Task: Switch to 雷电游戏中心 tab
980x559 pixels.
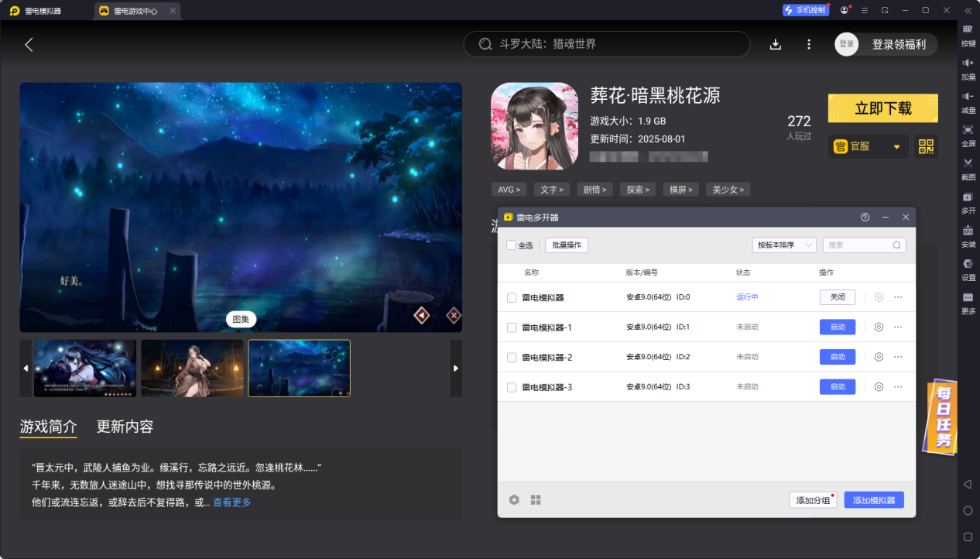Action: click(137, 11)
